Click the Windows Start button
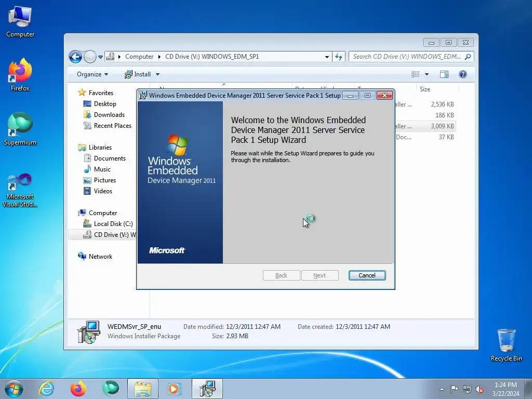The width and height of the screenshot is (532, 399). (14, 389)
